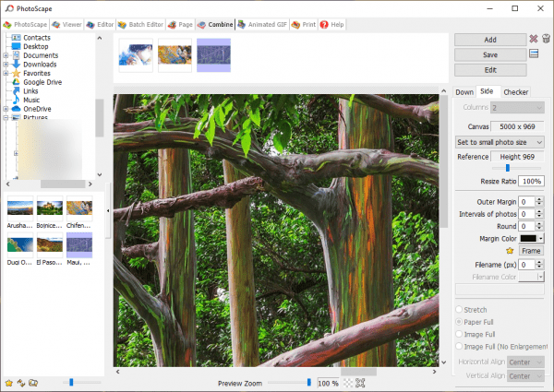
Task: Select the Arusha thumbnail in file list
Action: coord(20,208)
